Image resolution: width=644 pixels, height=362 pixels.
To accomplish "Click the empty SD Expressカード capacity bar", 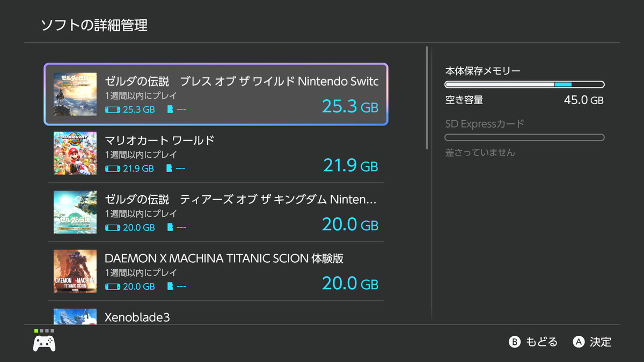I will click(524, 138).
